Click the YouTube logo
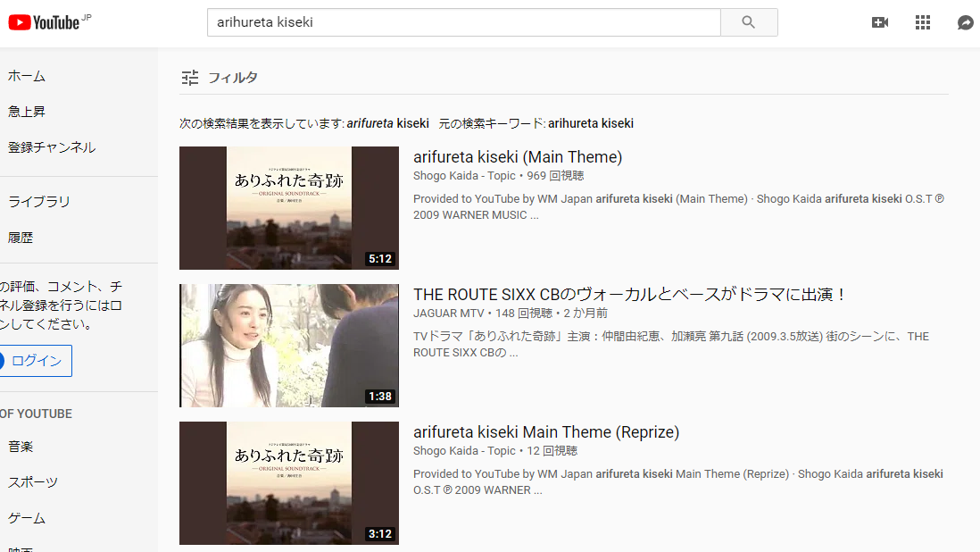 (x=44, y=22)
